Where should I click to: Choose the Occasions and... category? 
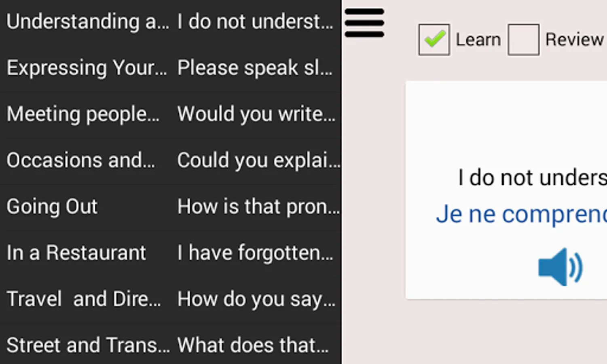pyautogui.click(x=81, y=160)
